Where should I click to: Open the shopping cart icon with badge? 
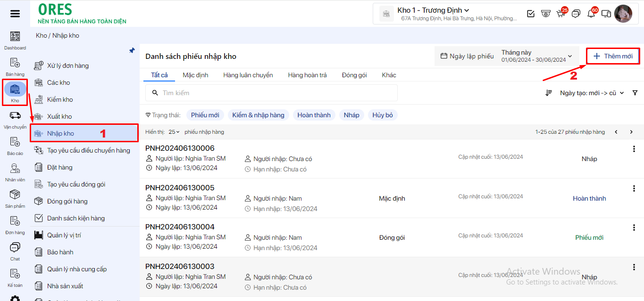pyautogui.click(x=560, y=14)
